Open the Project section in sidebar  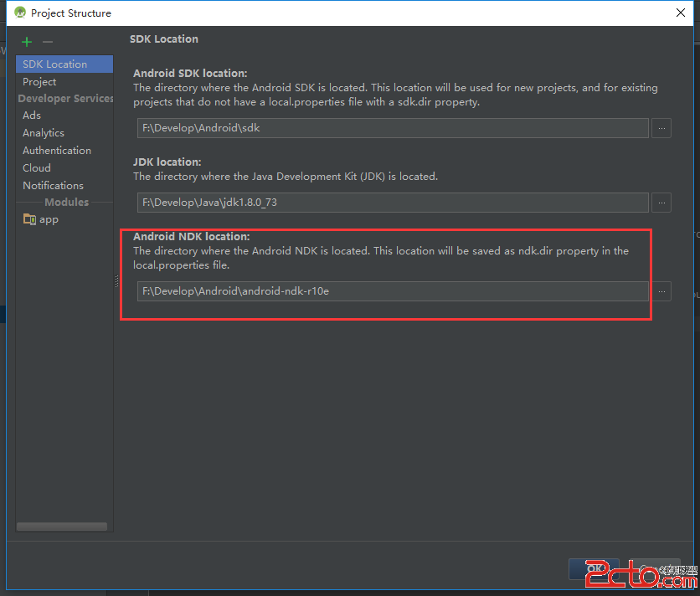pos(39,82)
